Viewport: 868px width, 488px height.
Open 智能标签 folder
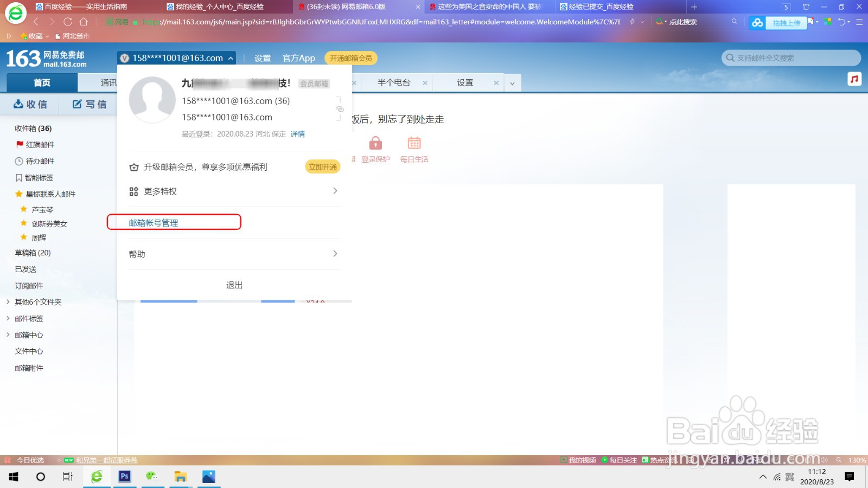39,178
